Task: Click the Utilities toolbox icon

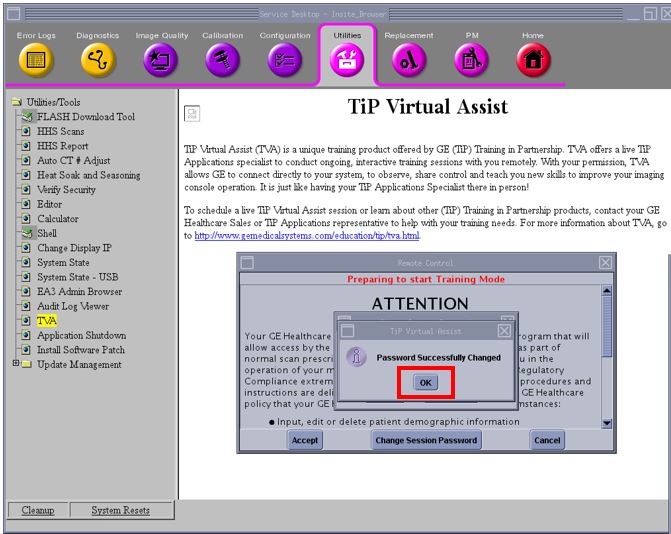Action: pyautogui.click(x=347, y=61)
